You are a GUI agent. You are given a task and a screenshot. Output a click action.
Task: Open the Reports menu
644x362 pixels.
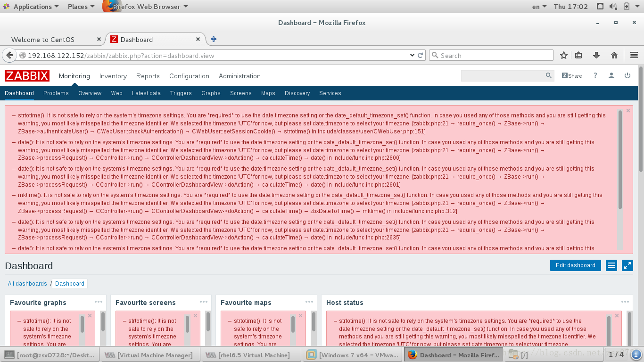coord(148,76)
